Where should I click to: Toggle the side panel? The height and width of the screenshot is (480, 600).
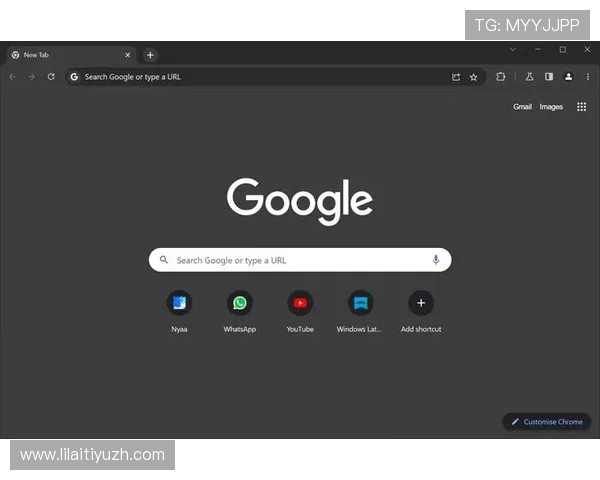tap(548, 77)
